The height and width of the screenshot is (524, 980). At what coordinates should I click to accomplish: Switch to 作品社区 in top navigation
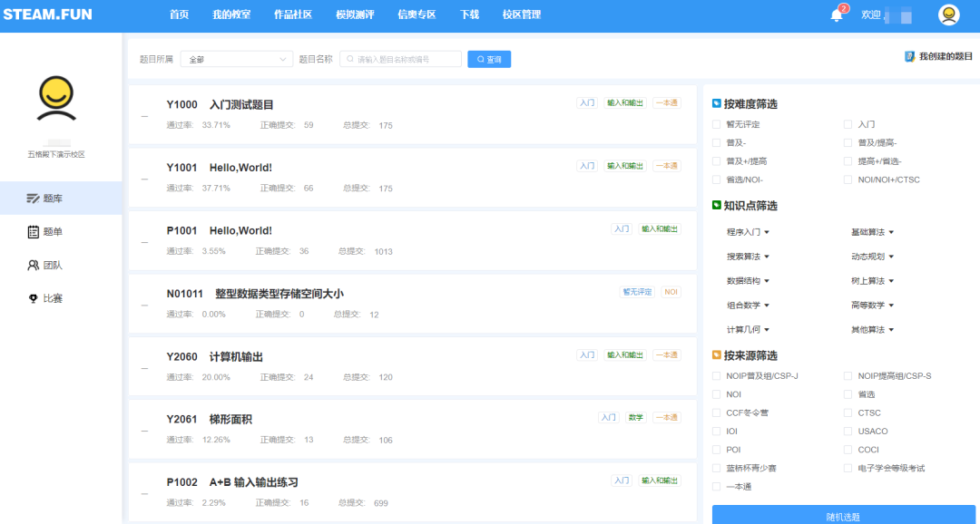(x=293, y=15)
